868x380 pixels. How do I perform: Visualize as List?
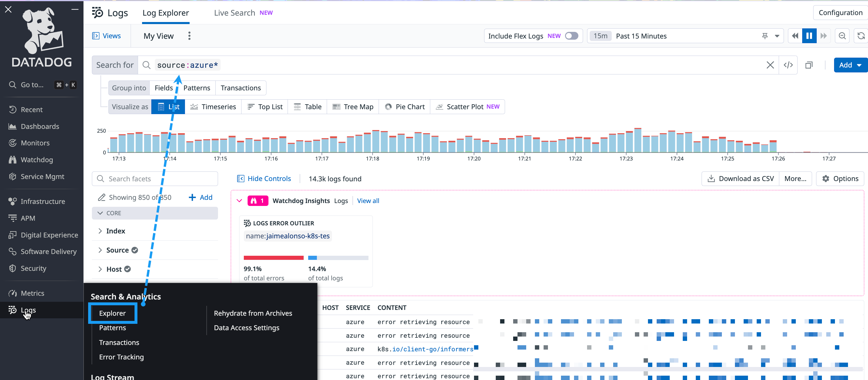168,107
